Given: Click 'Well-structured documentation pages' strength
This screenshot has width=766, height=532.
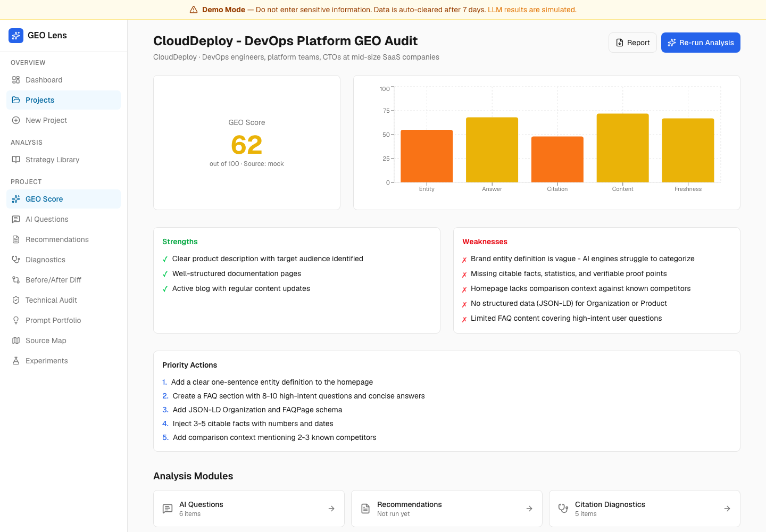Looking at the screenshot, I should tap(237, 273).
